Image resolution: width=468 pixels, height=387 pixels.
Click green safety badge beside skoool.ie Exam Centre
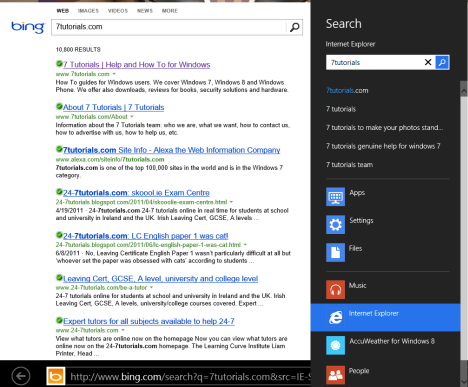coord(59,192)
